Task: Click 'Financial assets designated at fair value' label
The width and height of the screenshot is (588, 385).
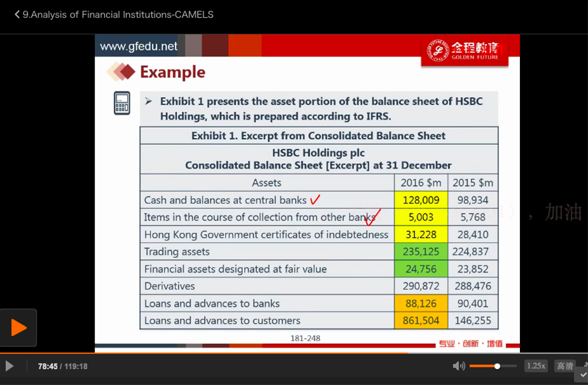Action: [235, 269]
